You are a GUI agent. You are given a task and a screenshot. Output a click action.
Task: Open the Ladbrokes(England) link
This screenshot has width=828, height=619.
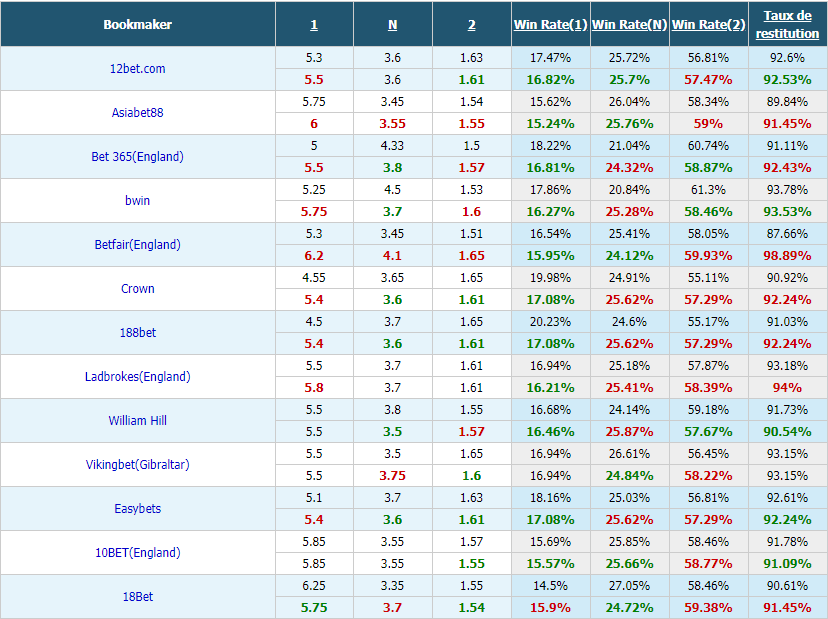pyautogui.click(x=137, y=377)
